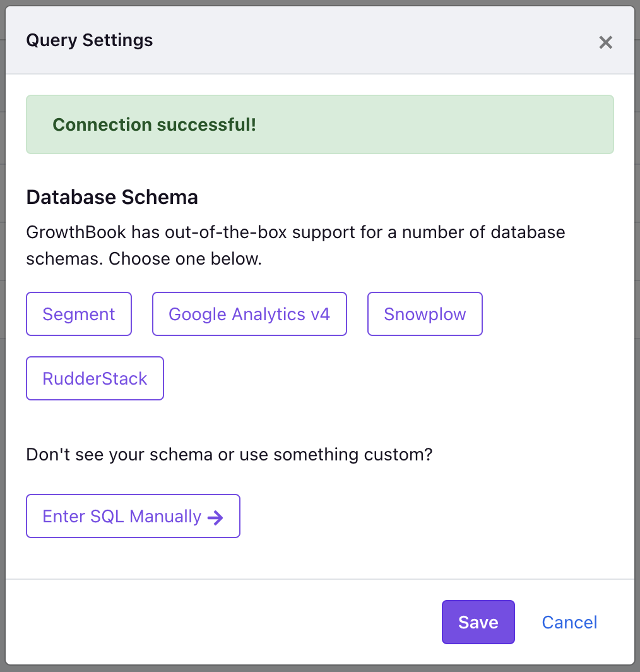Select RudderStack as the schema

[95, 378]
